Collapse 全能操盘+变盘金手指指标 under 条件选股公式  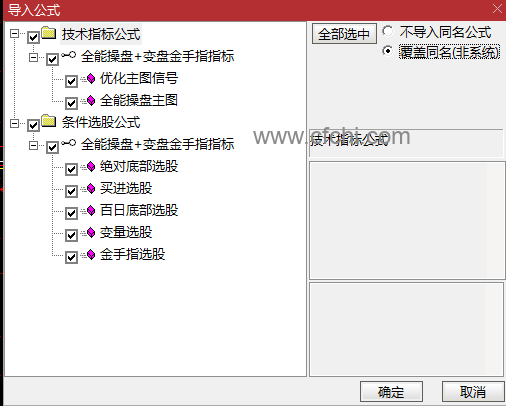(x=33, y=146)
